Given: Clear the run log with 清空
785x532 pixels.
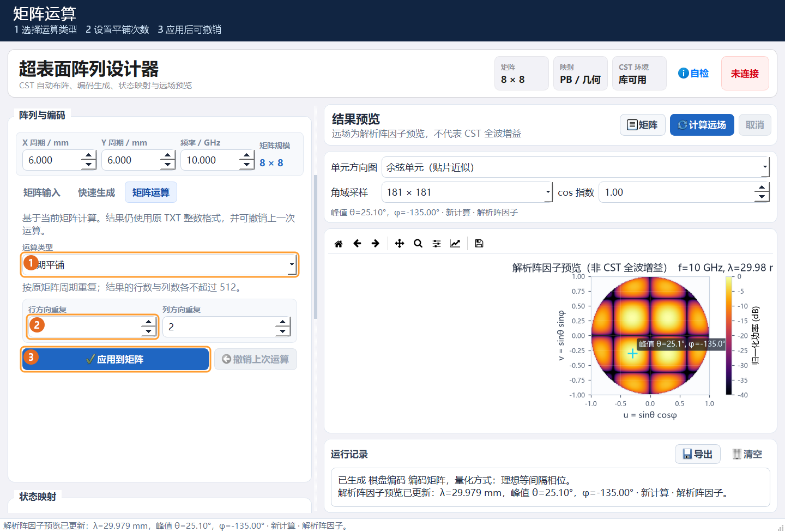Looking at the screenshot, I should [x=747, y=454].
